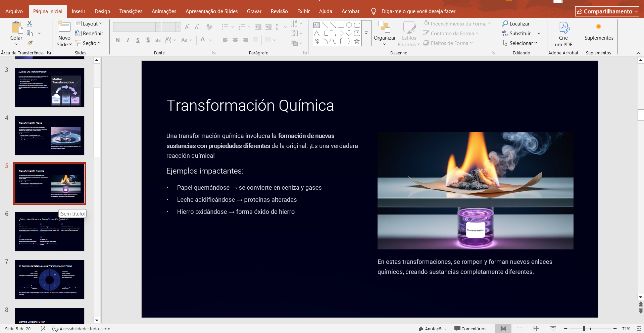Image resolution: width=644 pixels, height=333 pixels.
Task: Switch to the Inserir tab
Action: point(79,11)
